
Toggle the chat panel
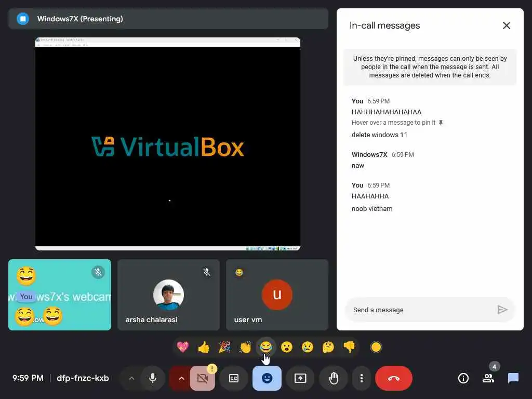point(513,378)
